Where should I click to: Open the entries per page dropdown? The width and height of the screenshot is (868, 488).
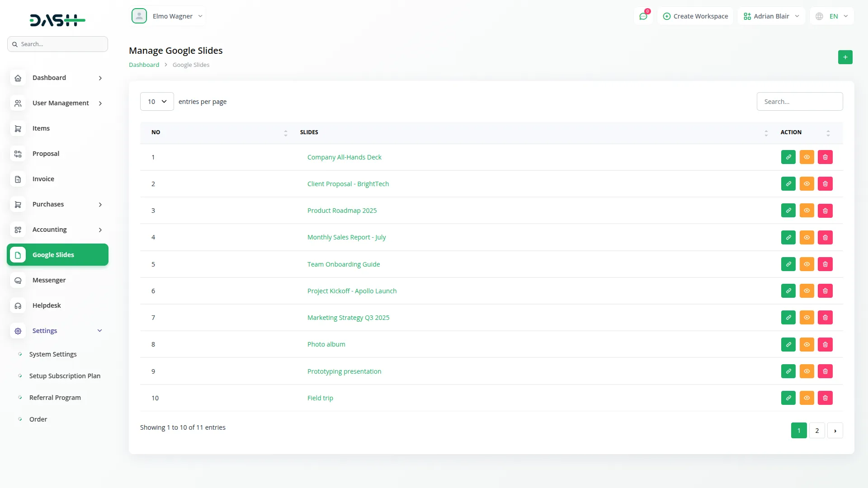(156, 101)
